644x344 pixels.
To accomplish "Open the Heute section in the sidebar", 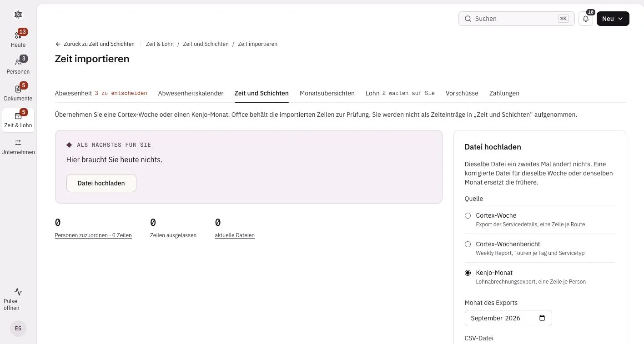I will pyautogui.click(x=18, y=39).
